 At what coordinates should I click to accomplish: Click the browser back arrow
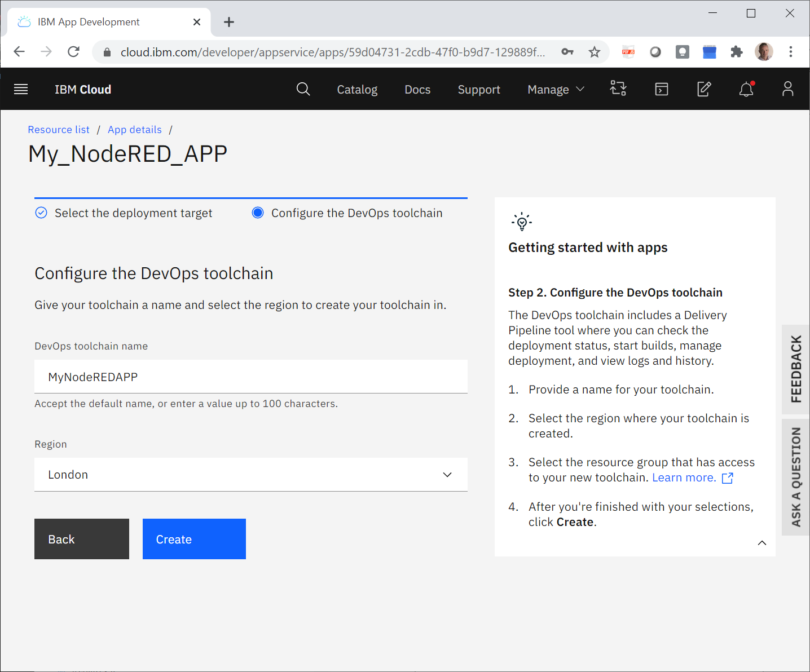pyautogui.click(x=19, y=52)
